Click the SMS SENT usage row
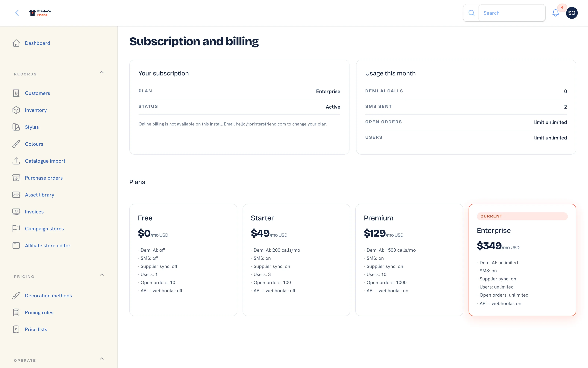Viewport: 588px width, 368px height. pyautogui.click(x=466, y=107)
